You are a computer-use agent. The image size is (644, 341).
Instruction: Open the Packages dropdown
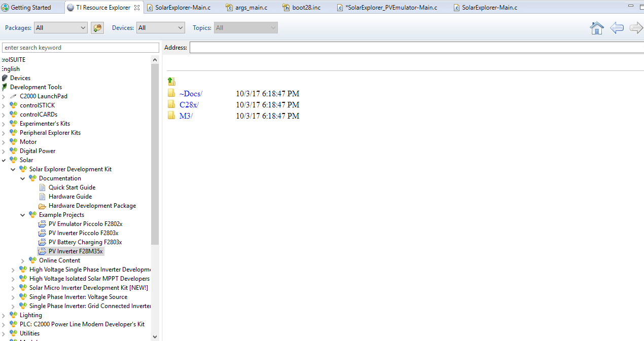(61, 28)
